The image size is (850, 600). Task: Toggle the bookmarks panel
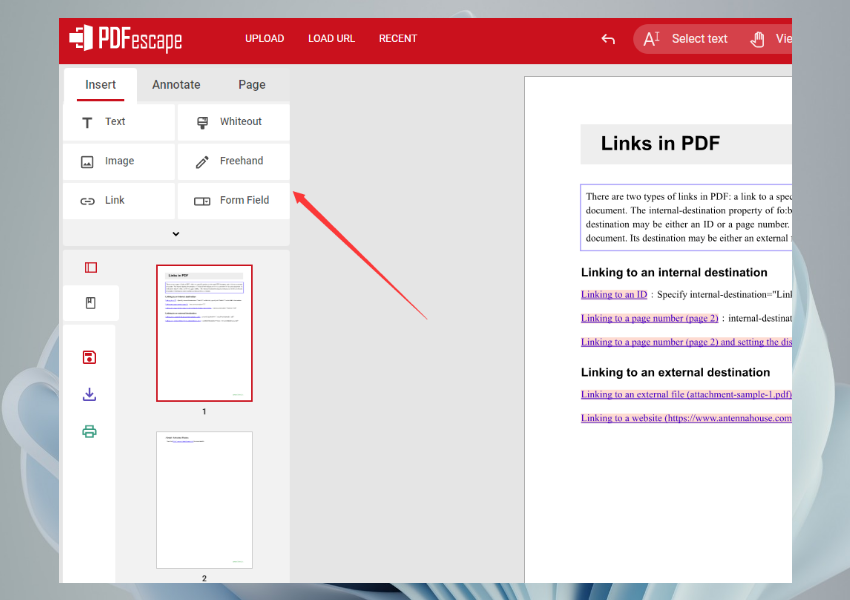[x=90, y=302]
